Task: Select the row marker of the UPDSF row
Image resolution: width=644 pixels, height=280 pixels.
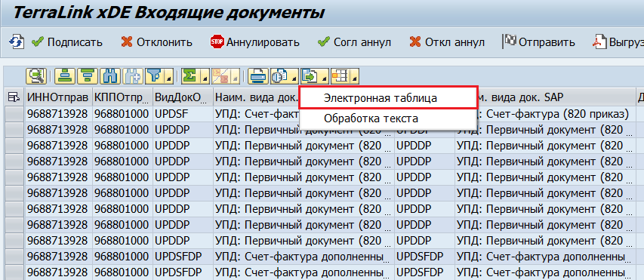Action: [14, 114]
